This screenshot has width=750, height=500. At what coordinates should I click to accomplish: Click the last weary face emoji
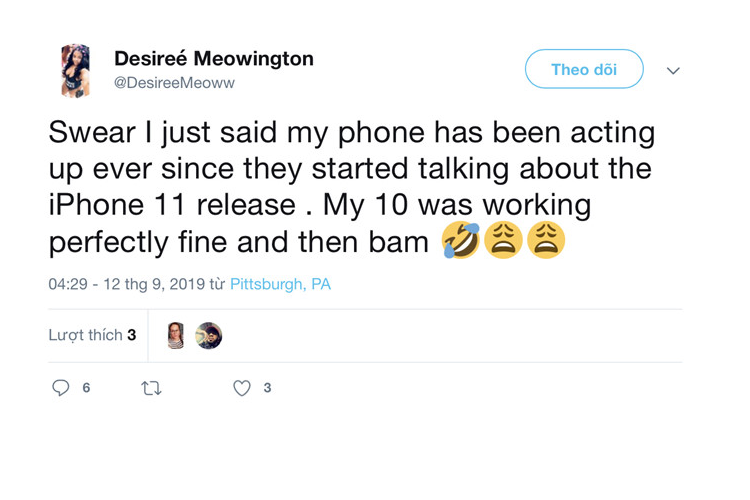click(546, 241)
